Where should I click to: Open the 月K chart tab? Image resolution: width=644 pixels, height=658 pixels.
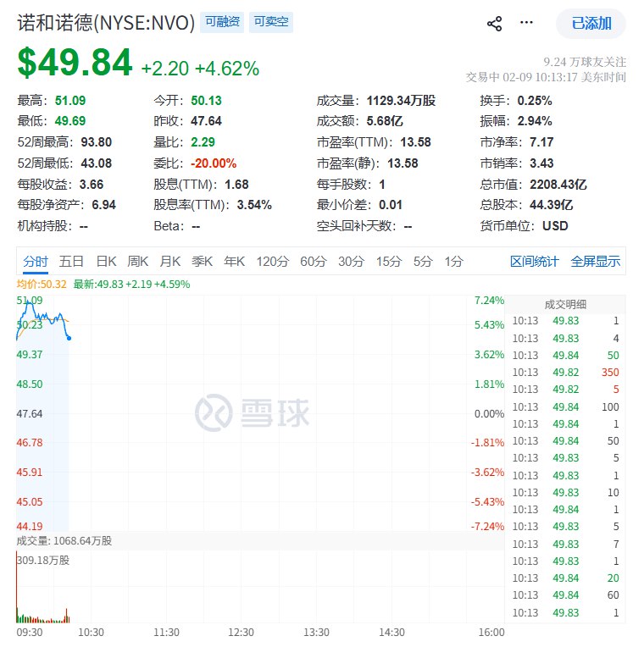[170, 262]
